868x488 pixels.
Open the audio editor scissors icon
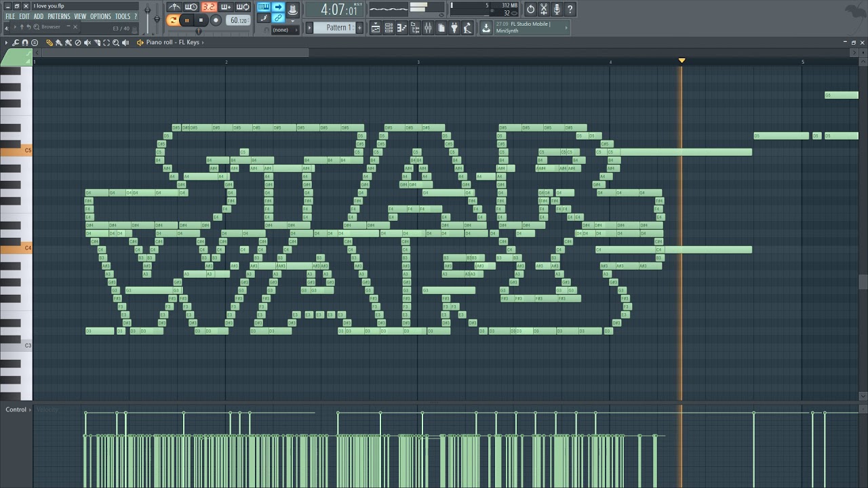click(x=544, y=9)
